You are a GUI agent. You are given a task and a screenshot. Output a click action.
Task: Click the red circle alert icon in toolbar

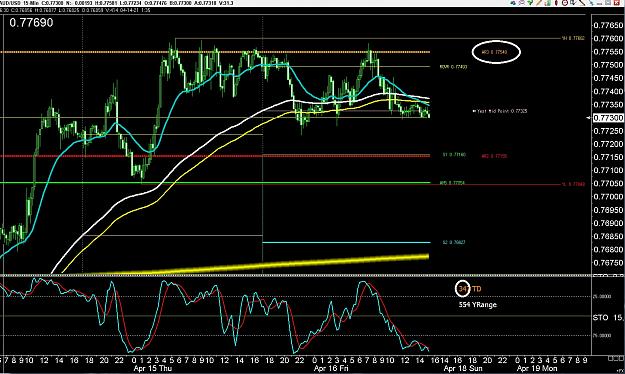coord(565,2)
